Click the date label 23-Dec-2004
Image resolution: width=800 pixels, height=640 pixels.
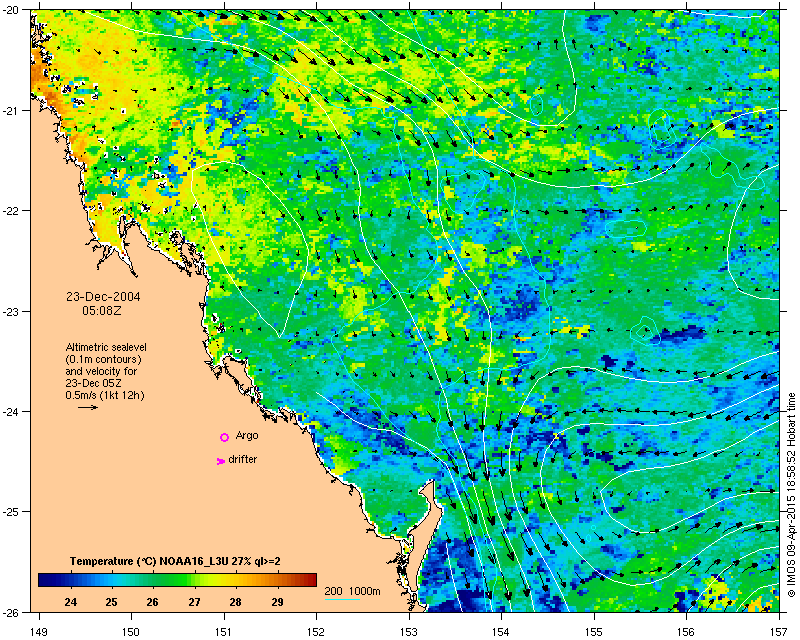pos(103,297)
